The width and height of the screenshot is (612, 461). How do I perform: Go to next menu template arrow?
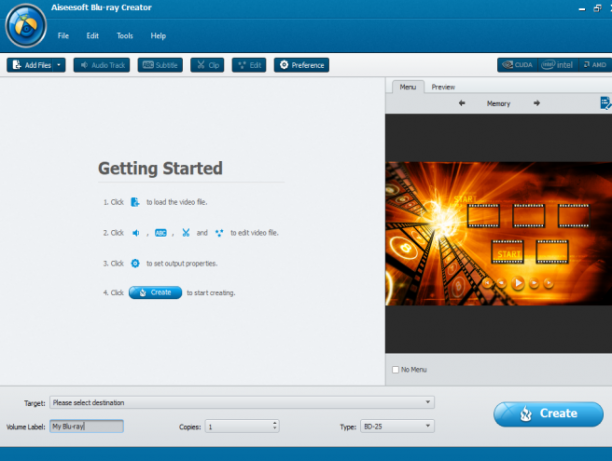[537, 103]
